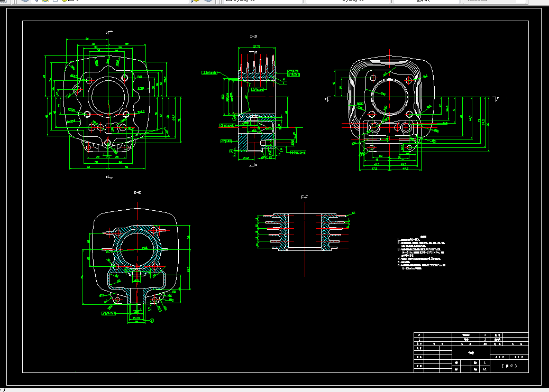This screenshot has width=549, height=392.
Task: Click the upper D section-cut marker
Action: [109, 33]
